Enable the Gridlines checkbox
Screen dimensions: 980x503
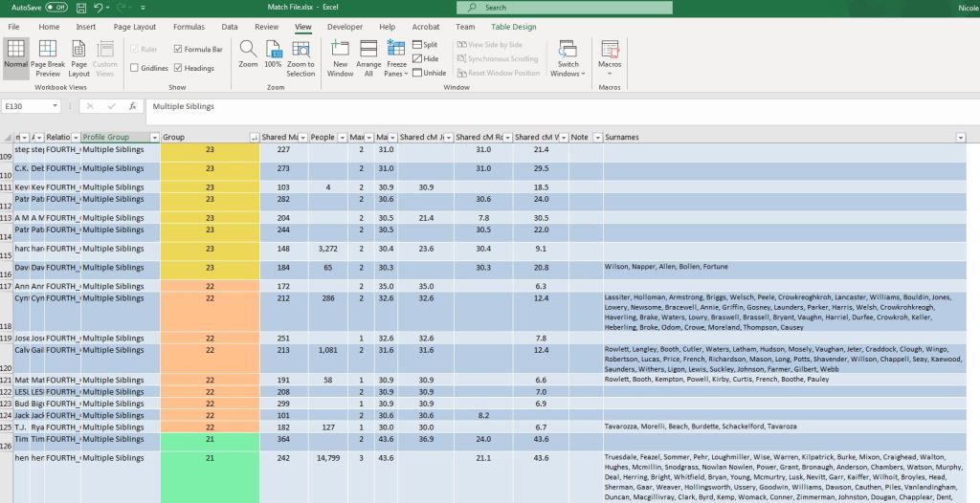point(134,68)
